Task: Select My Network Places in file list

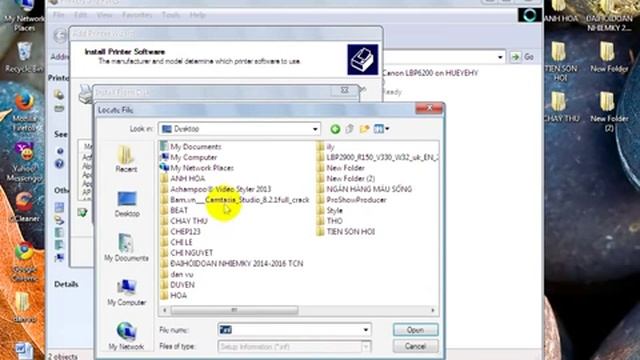Action: [x=197, y=168]
